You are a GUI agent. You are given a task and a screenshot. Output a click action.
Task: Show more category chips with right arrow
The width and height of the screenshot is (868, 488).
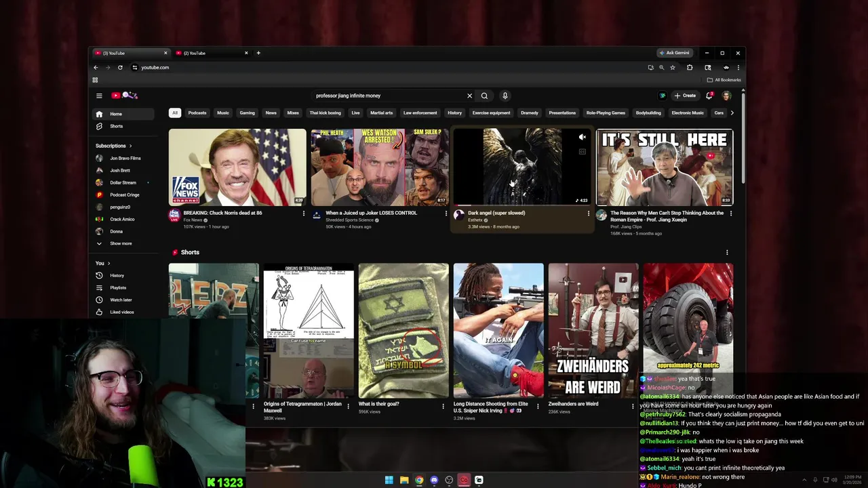tap(732, 113)
